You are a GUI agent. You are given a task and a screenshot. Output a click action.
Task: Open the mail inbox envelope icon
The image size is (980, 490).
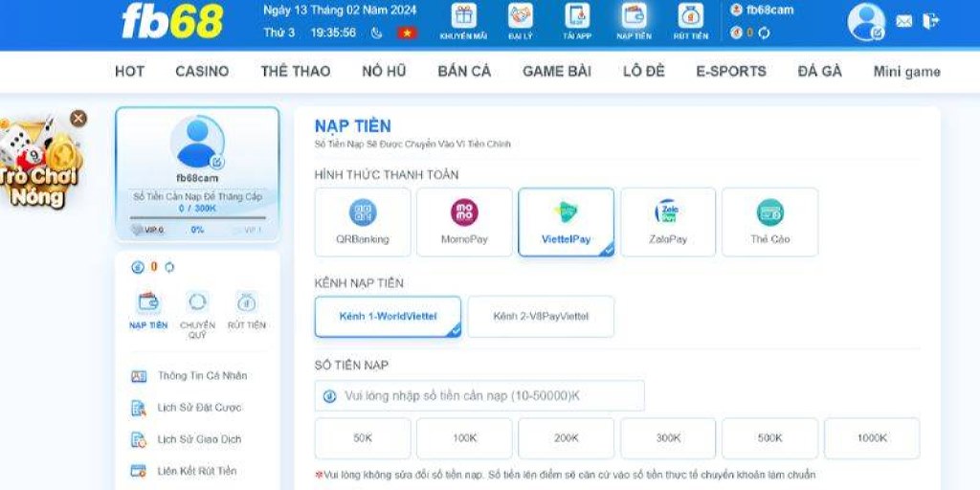pyautogui.click(x=903, y=21)
